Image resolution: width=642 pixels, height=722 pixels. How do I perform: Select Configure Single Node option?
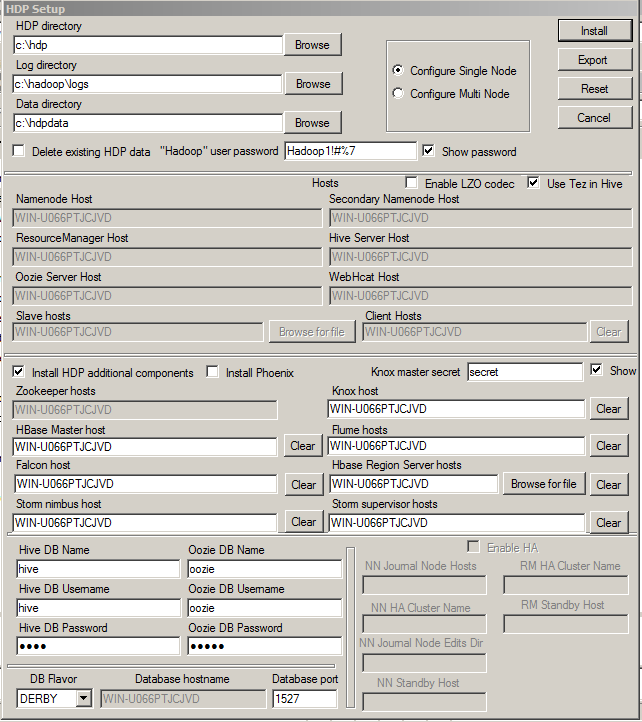point(399,71)
